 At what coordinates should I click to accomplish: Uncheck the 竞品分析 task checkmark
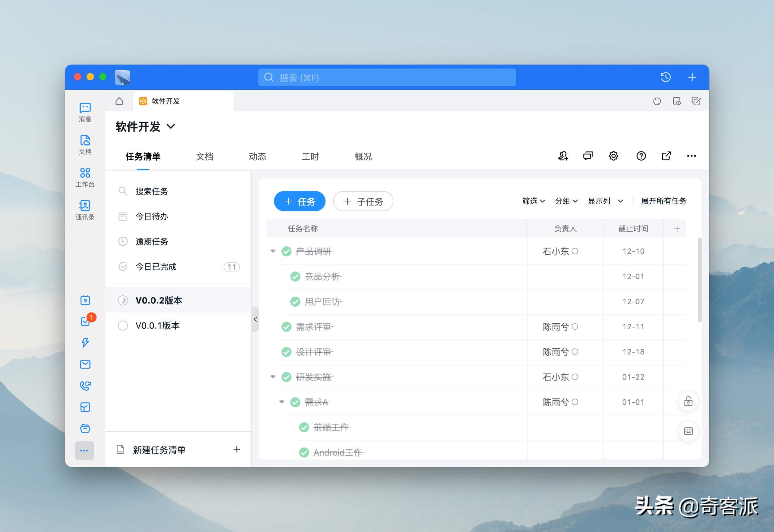(295, 276)
